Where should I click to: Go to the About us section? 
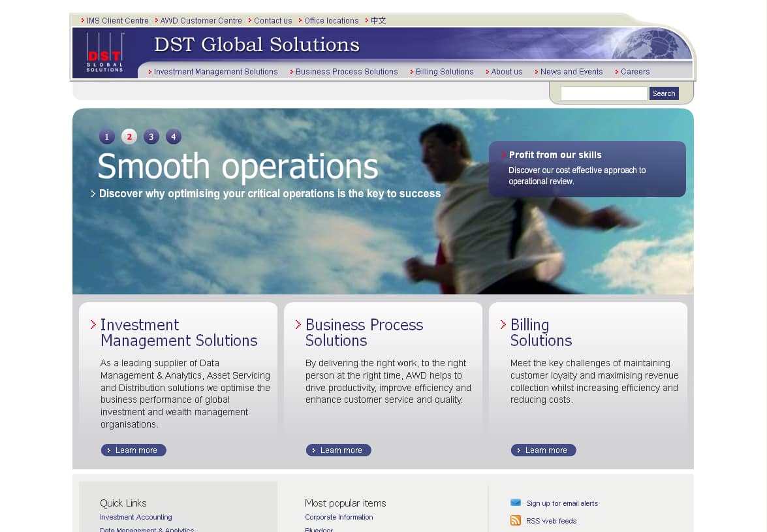pyautogui.click(x=507, y=72)
